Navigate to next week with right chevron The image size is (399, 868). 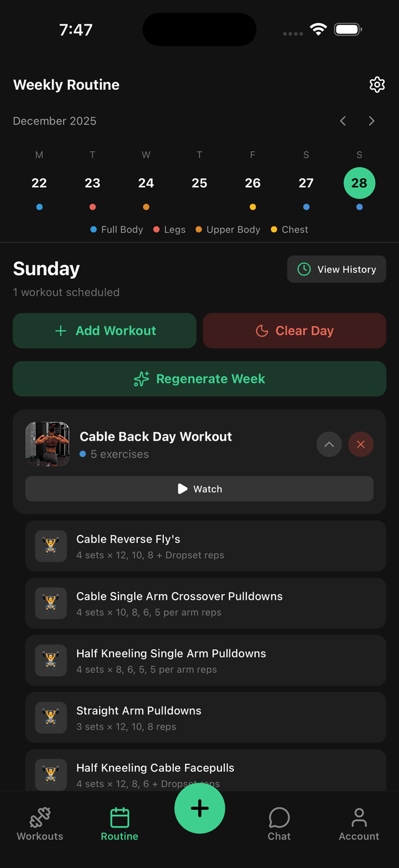point(372,120)
